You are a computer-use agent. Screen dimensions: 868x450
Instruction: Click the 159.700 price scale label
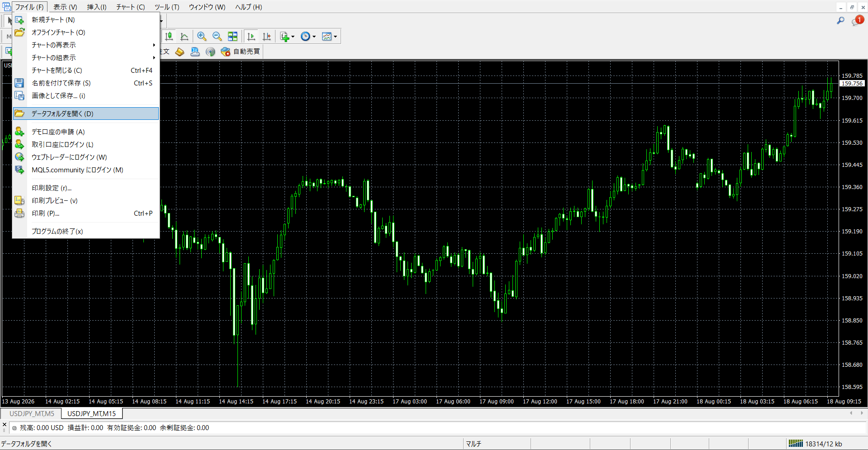click(x=852, y=98)
